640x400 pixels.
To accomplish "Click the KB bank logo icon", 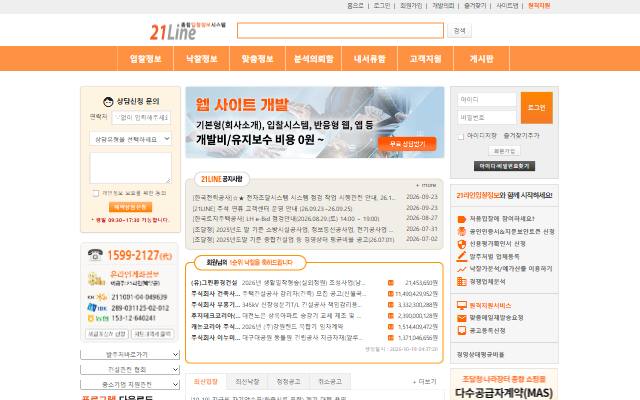I will pyautogui.click(x=98, y=297).
